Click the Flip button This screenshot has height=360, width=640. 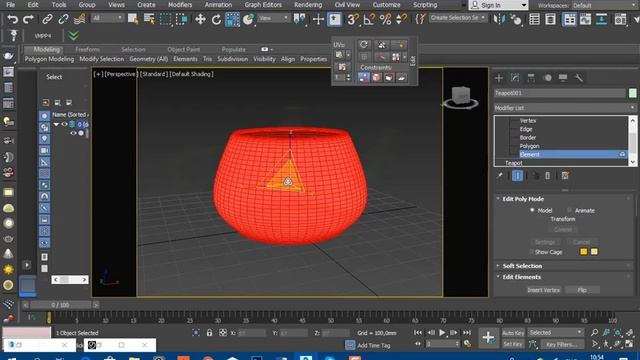pos(582,290)
